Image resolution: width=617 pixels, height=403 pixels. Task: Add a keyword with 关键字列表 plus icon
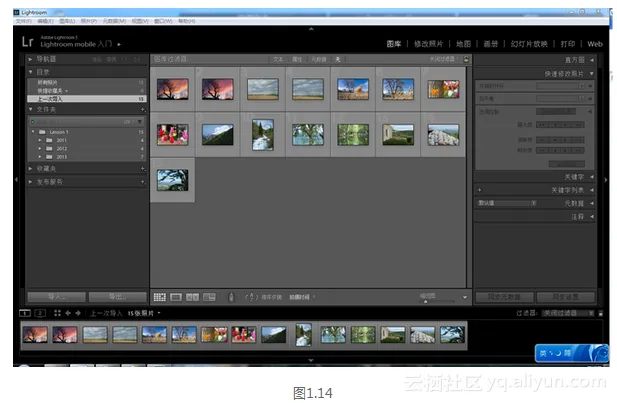pyautogui.click(x=480, y=190)
